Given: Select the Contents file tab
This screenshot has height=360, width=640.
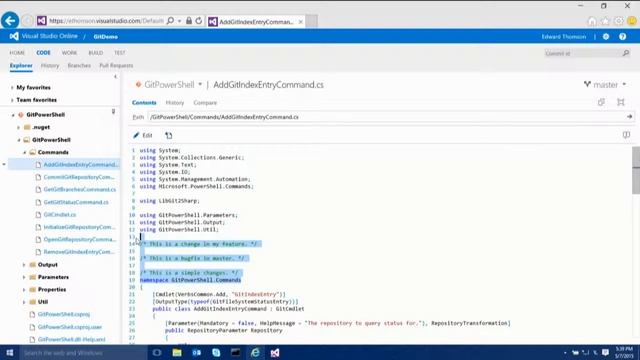Looking at the screenshot, I should pos(144,103).
